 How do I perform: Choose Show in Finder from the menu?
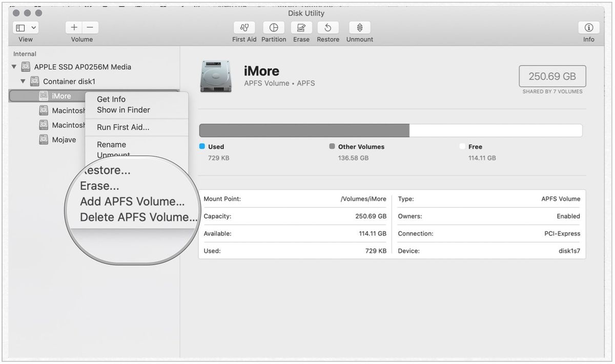point(123,110)
